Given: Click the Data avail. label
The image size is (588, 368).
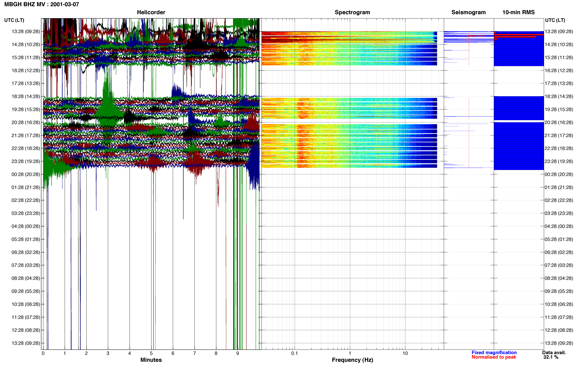Looking at the screenshot, I should (554, 353).
